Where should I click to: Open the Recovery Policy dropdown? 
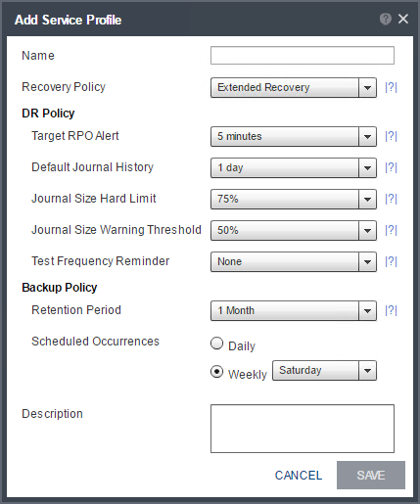pyautogui.click(x=294, y=87)
